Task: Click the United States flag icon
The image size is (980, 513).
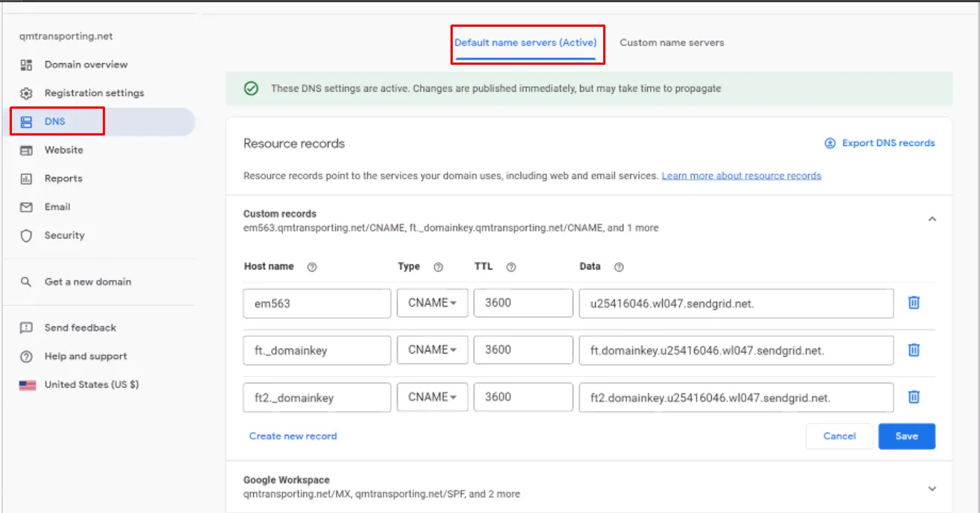Action: pyautogui.click(x=28, y=385)
